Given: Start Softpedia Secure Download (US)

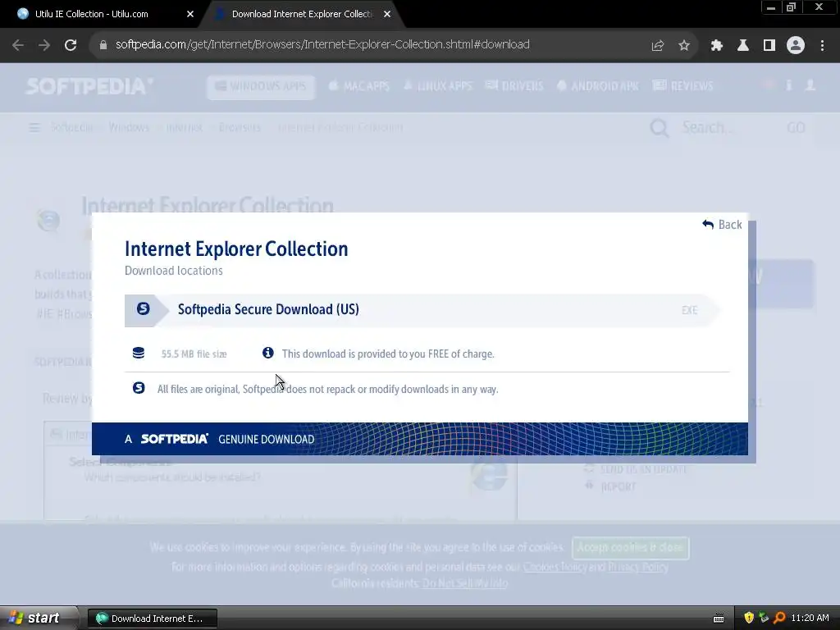Looking at the screenshot, I should (x=422, y=310).
